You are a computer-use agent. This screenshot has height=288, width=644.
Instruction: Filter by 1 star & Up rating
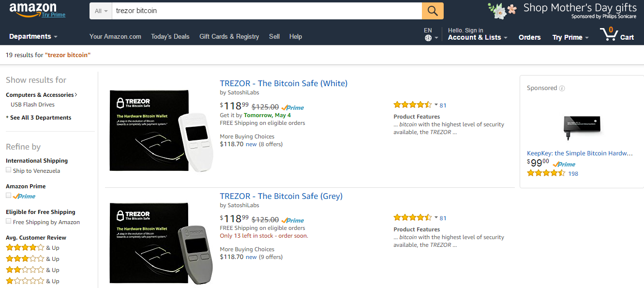coord(25,281)
